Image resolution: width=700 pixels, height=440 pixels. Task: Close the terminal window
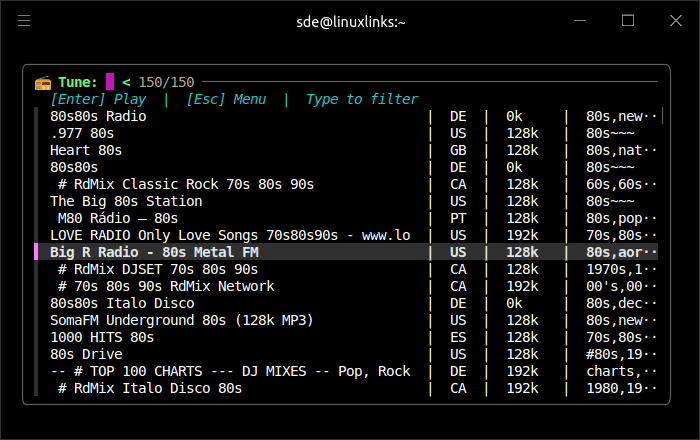(x=676, y=21)
